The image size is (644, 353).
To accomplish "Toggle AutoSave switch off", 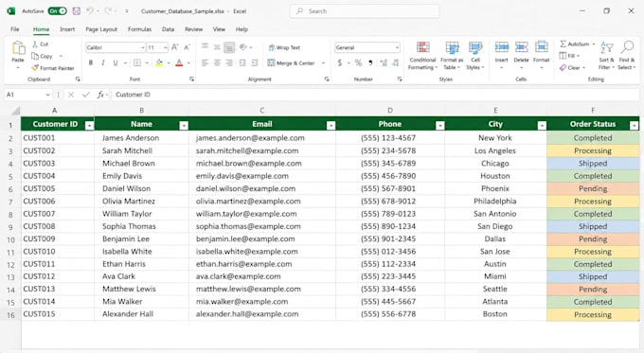I will click(58, 11).
